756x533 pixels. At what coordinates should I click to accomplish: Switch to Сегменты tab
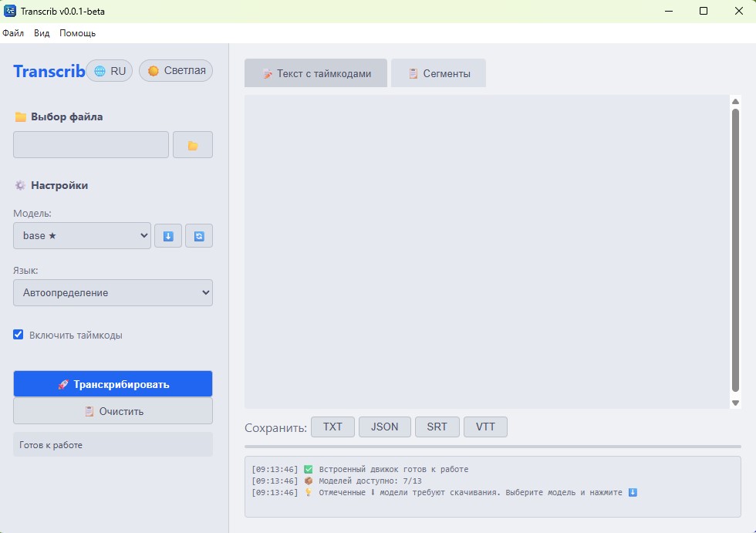[x=438, y=73]
